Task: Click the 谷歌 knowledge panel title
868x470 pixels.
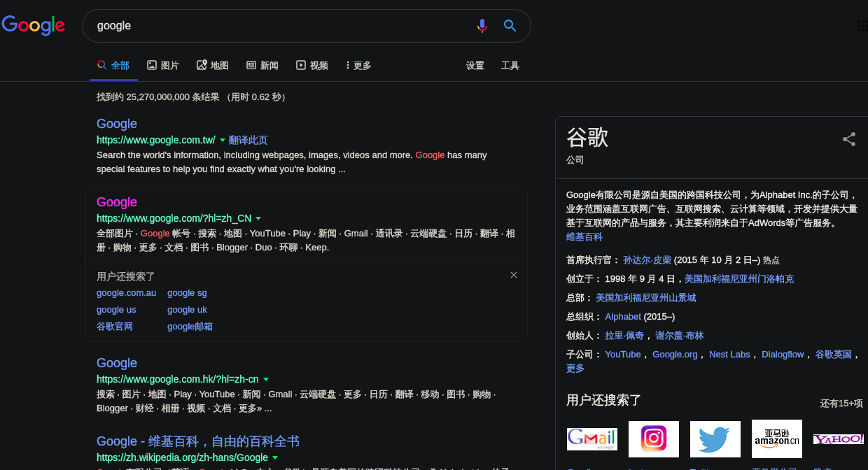Action: (x=587, y=138)
